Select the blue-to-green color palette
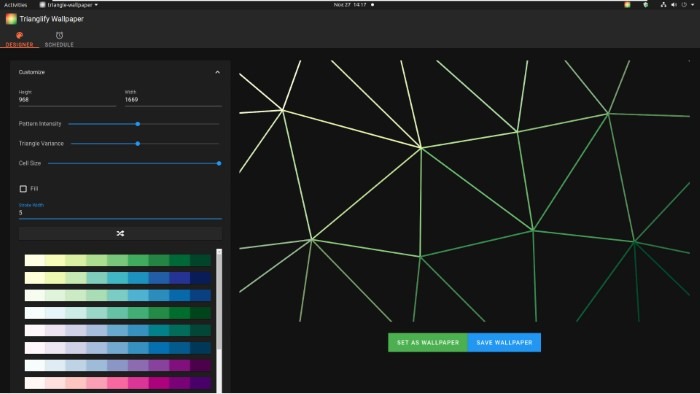This screenshot has width=700, height=394. pos(117,313)
